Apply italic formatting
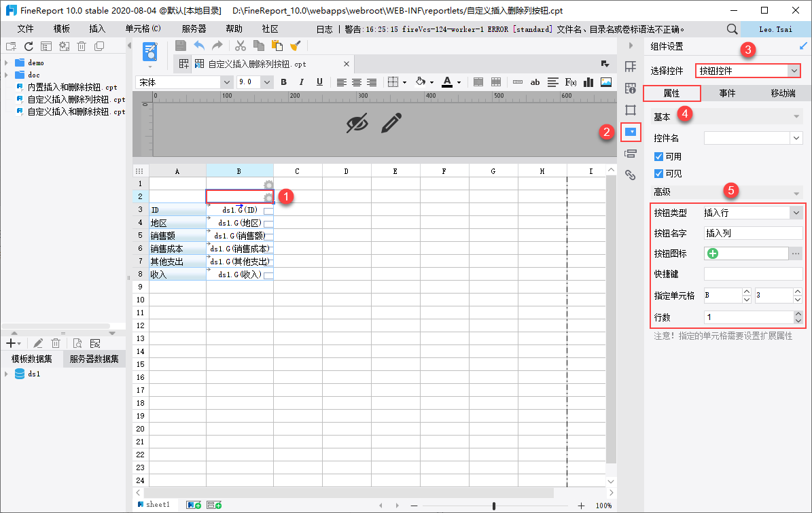The image size is (812, 513). coord(302,82)
